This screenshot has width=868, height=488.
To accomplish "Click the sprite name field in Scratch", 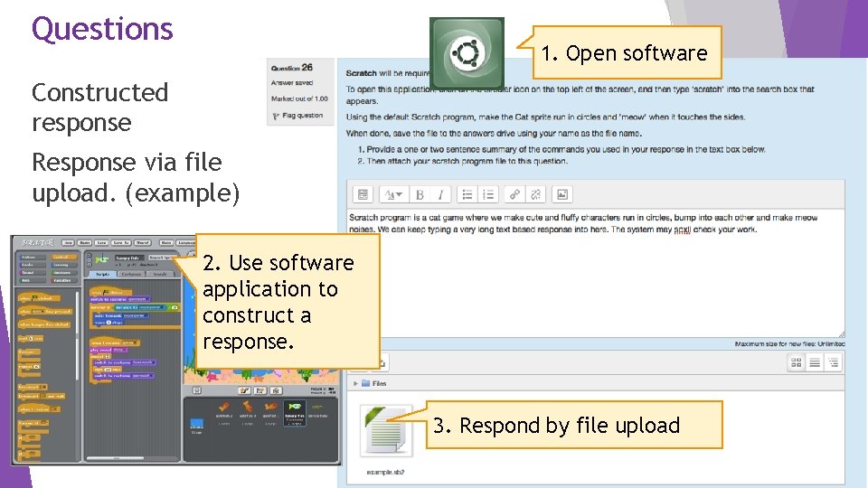I will coord(129,258).
